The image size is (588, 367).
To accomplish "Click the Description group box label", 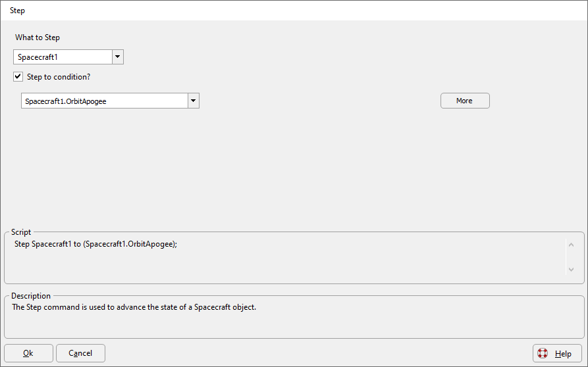I will click(31, 296).
